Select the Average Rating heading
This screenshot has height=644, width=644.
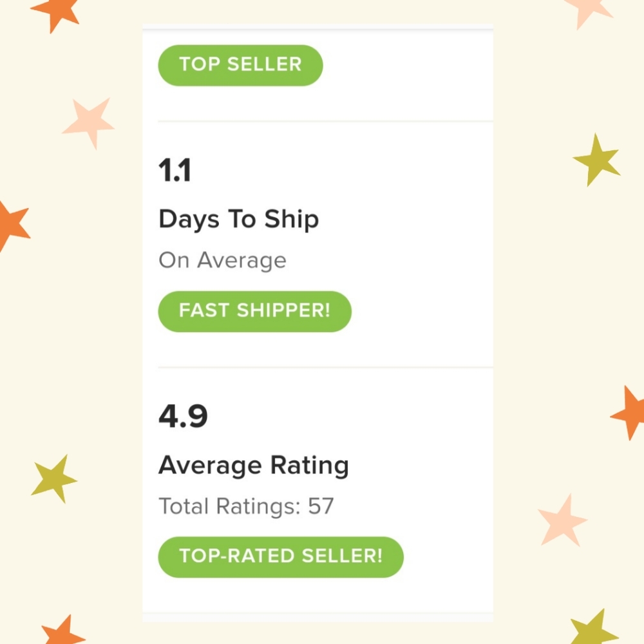click(253, 466)
